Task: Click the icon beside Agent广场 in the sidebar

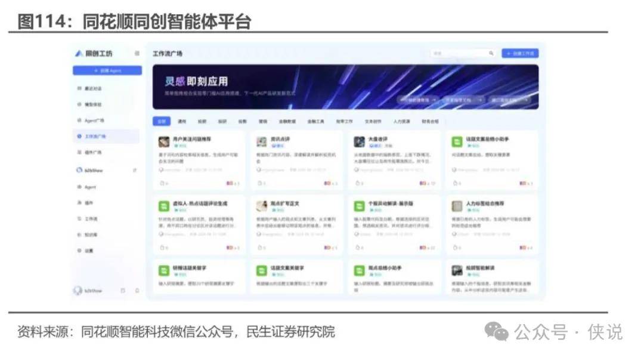Action: 79,121
